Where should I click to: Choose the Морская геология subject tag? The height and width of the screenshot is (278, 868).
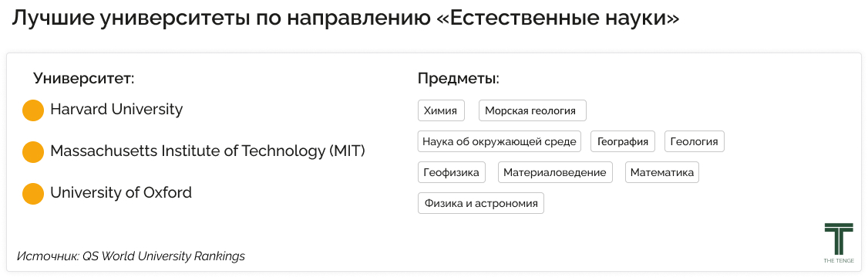532,110
